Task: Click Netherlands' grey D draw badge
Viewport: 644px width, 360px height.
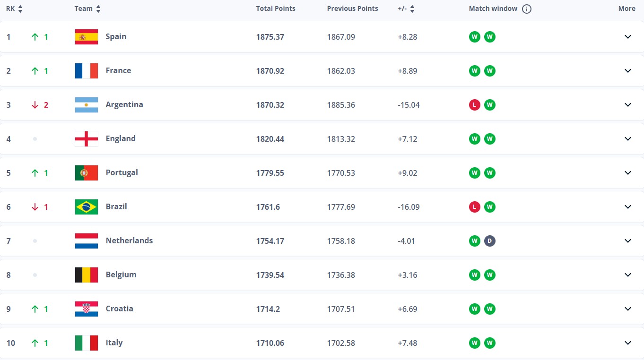Action: coord(490,241)
